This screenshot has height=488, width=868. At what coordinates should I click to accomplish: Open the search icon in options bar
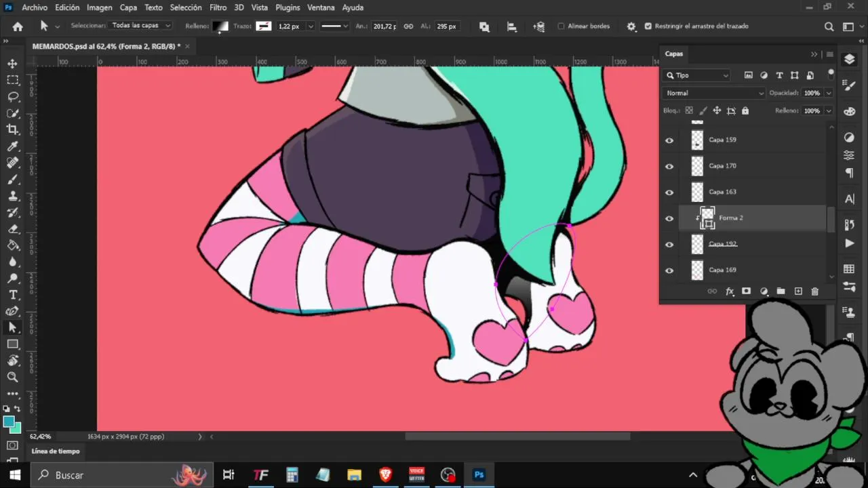point(829,26)
